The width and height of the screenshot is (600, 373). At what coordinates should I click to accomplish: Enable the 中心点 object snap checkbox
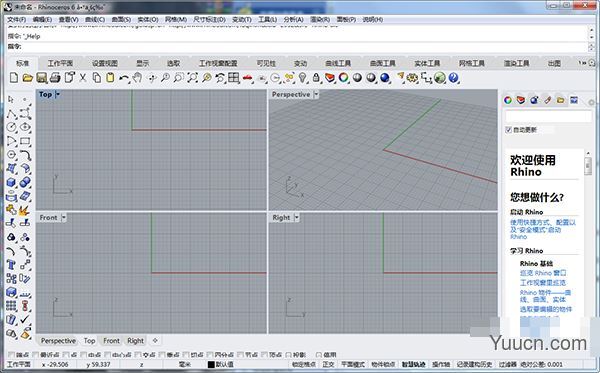tap(108, 355)
